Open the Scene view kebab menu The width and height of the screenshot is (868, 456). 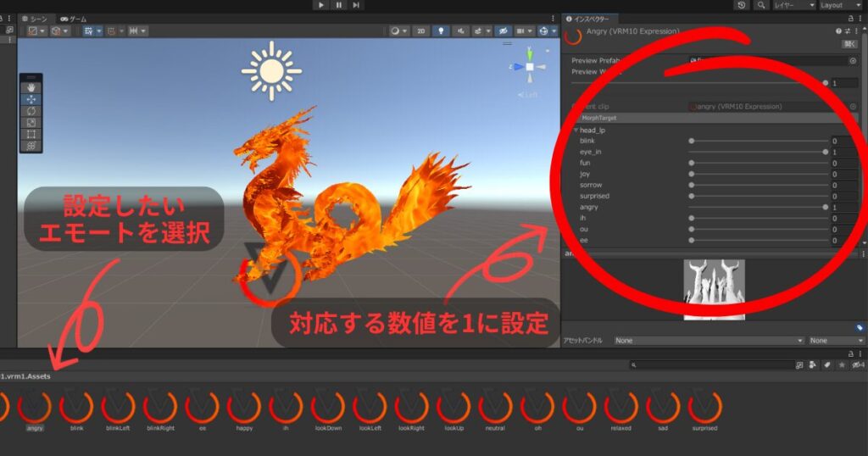click(553, 19)
